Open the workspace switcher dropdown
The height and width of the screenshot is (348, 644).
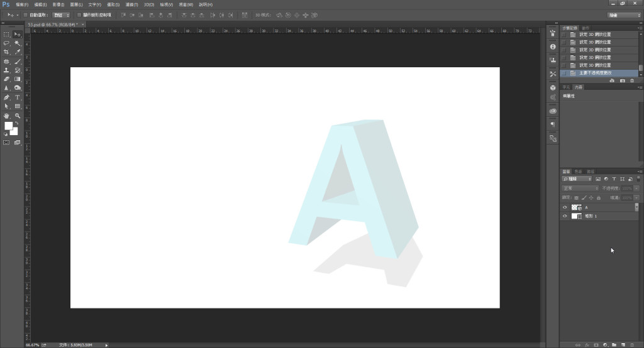625,14
